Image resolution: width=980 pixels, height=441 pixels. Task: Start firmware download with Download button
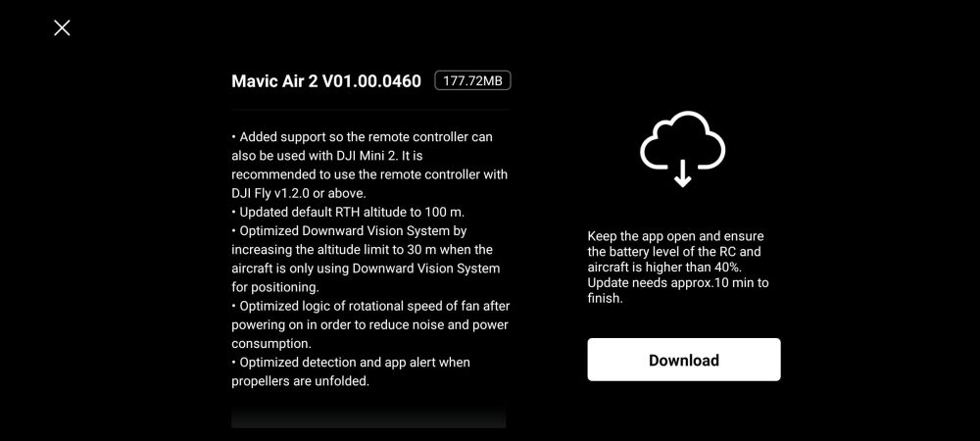pos(684,360)
